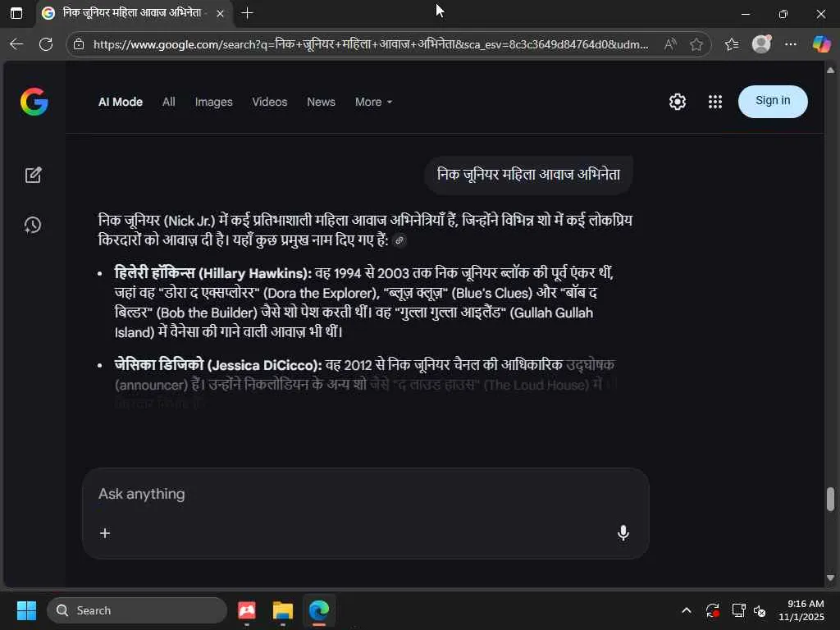
Task: Open Read aloud in address bar
Action: [x=669, y=44]
